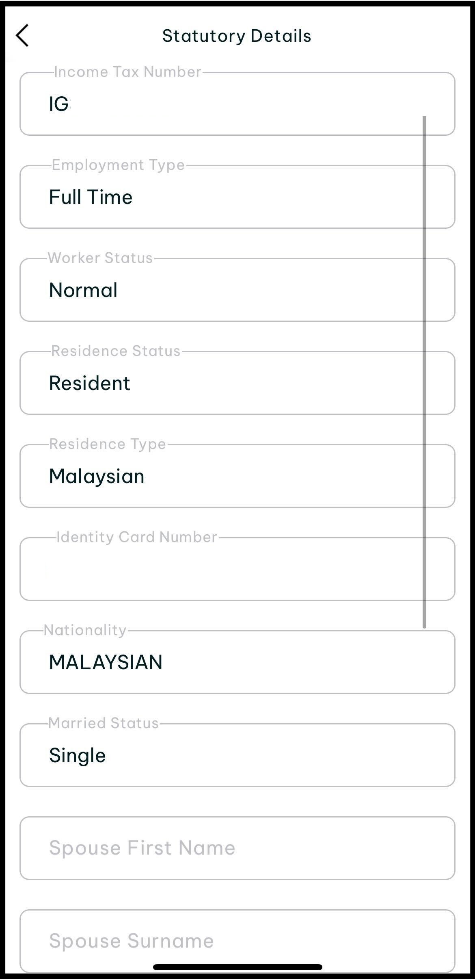Click the "Worker Status" floating label
Screen dimensions: 475x980
[x=100, y=258]
